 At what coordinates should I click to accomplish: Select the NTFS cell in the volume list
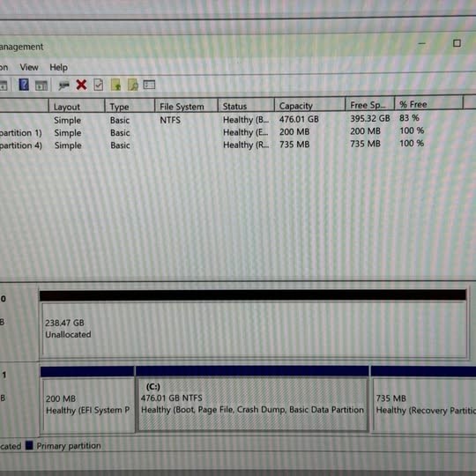tap(170, 120)
